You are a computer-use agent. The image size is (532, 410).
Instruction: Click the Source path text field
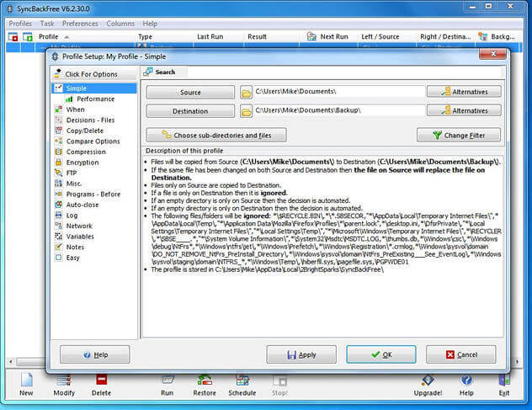coord(339,92)
